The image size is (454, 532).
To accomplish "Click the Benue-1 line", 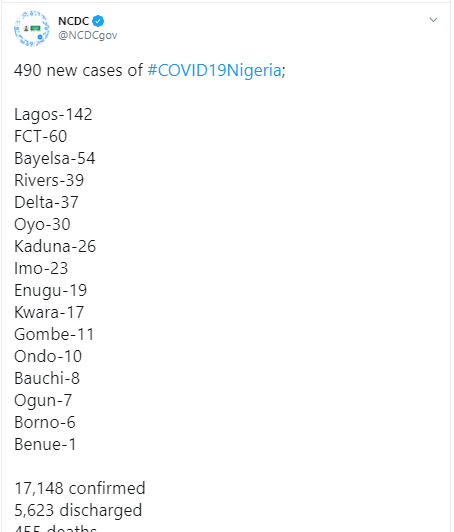I will [x=45, y=444].
